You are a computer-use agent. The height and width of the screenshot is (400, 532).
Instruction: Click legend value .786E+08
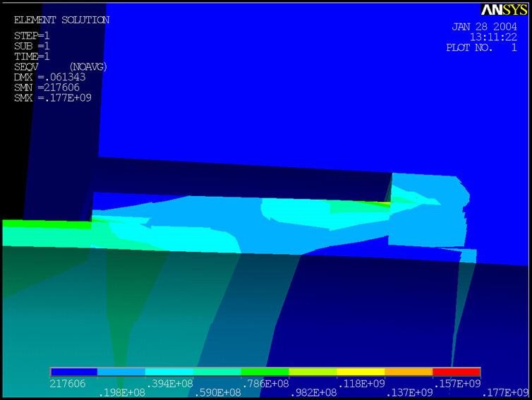coord(265,384)
